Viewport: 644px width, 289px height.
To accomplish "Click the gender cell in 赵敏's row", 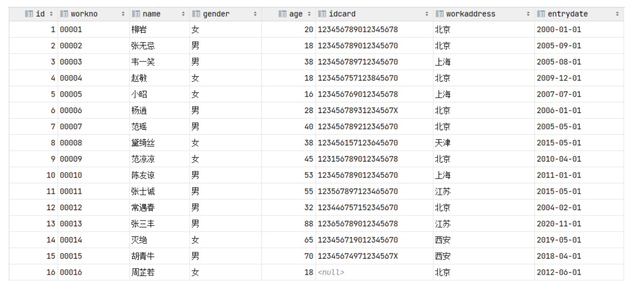I will pos(226,78).
